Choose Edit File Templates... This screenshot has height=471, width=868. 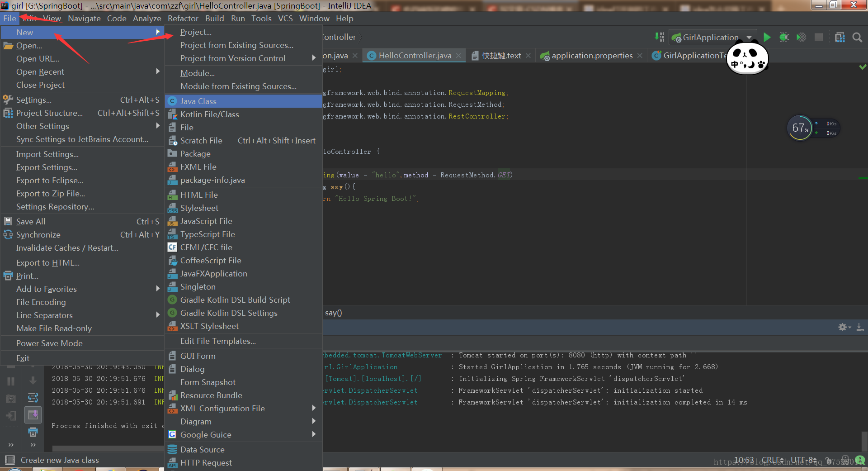(x=243, y=341)
